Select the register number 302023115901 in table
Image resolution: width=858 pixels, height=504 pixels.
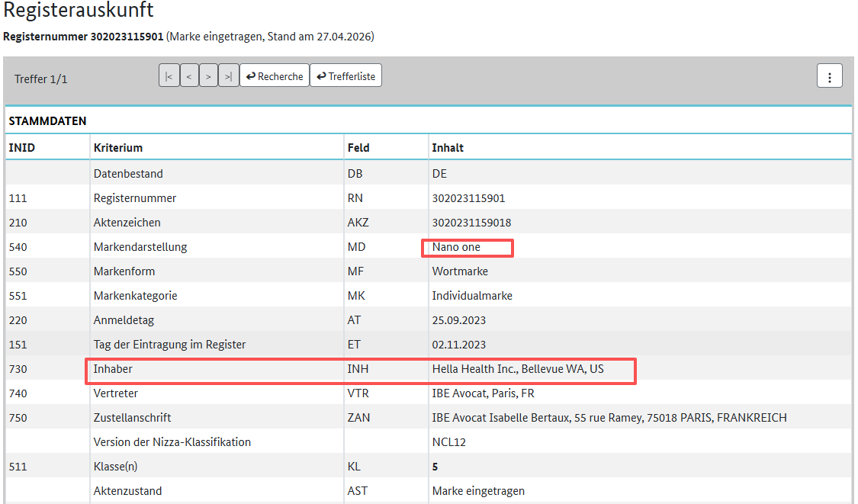468,198
